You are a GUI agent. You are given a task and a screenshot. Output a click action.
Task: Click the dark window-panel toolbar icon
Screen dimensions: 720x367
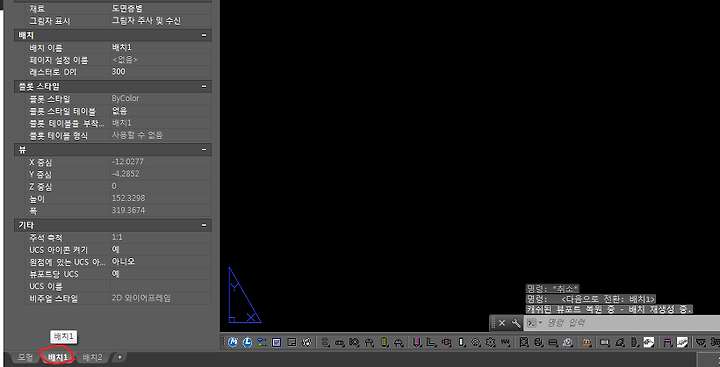[x=292, y=342]
